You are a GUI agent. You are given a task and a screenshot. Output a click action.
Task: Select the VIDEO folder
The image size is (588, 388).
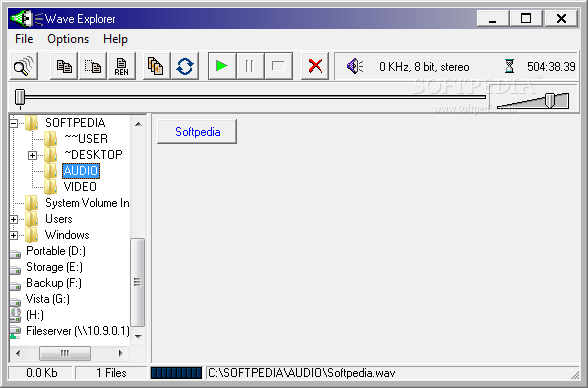pyautogui.click(x=80, y=187)
